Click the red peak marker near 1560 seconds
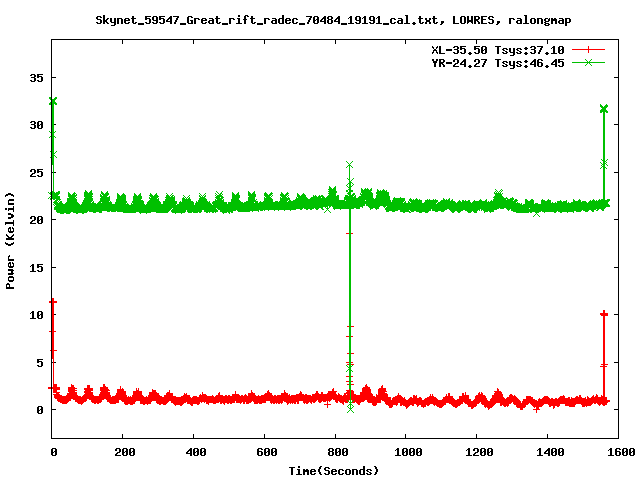 click(604, 314)
